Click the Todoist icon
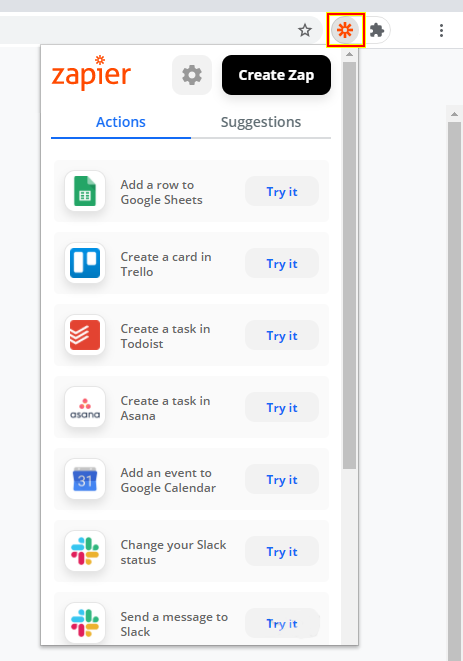The image size is (463, 661). [85, 335]
